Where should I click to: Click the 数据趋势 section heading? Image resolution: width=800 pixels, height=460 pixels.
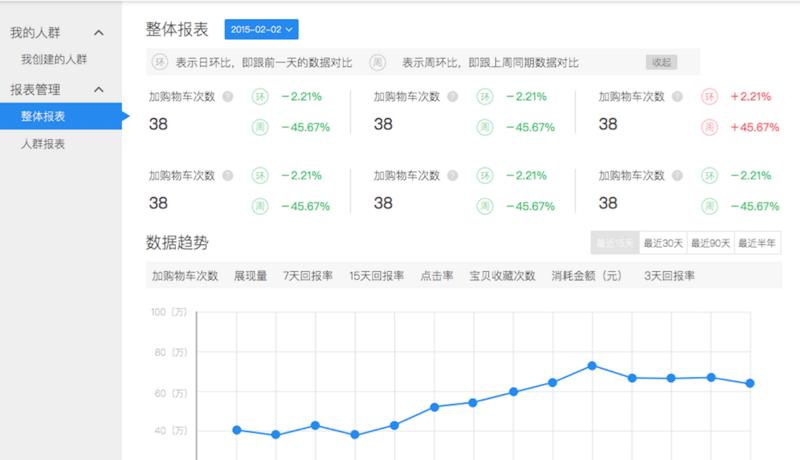(177, 242)
